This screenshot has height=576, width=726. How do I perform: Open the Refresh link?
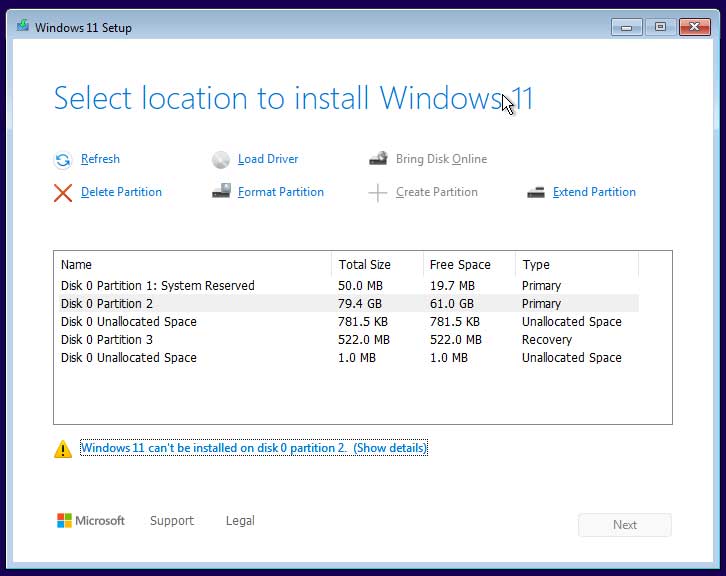pos(100,159)
